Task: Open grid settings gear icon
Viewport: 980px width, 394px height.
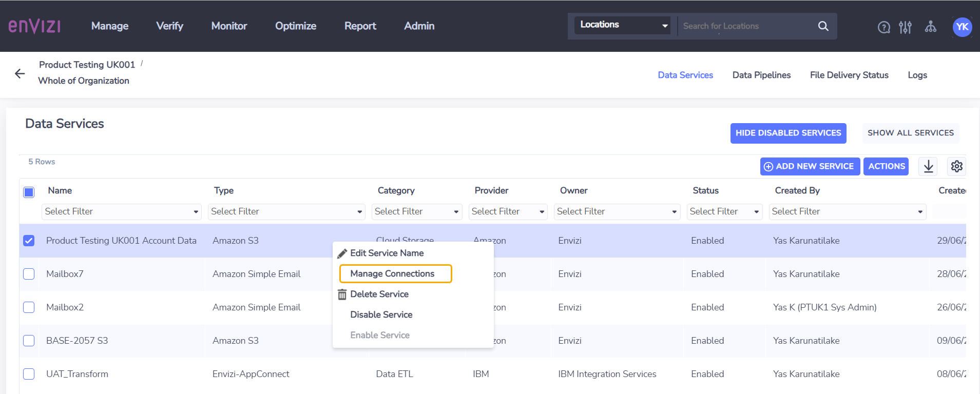Action: (956, 166)
